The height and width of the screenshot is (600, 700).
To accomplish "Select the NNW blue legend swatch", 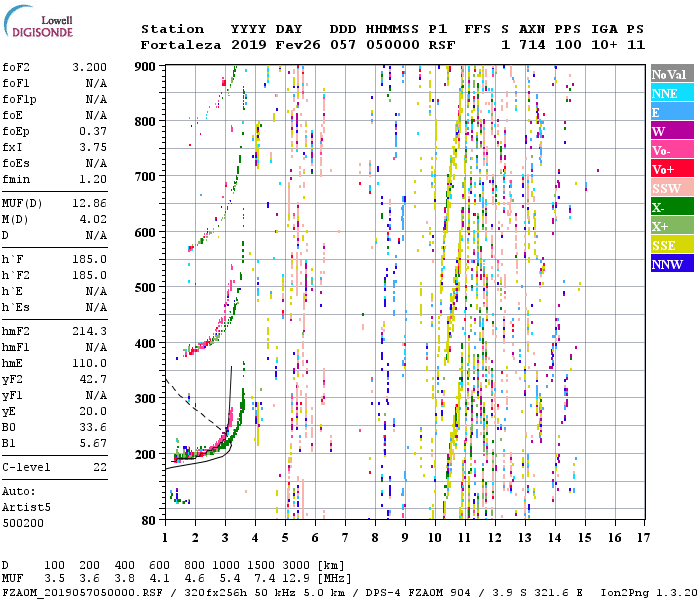I will (672, 264).
